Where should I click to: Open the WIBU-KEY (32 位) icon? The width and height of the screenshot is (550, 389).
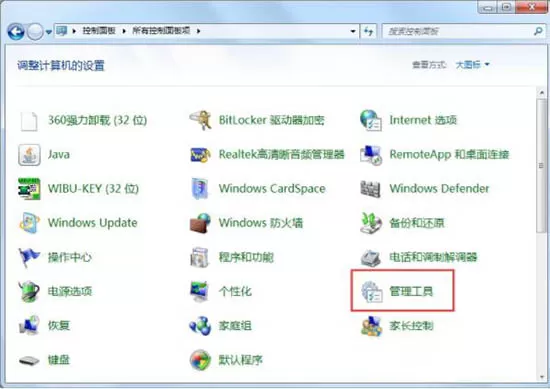[x=29, y=189]
